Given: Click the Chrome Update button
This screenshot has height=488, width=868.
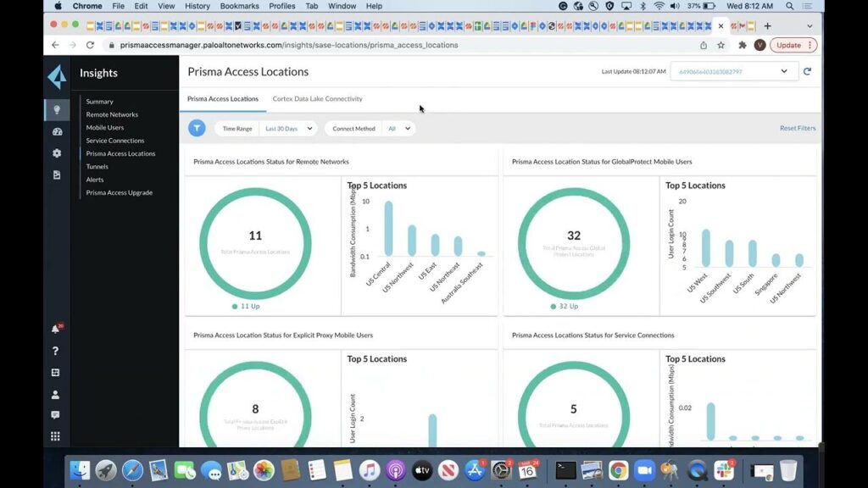Looking at the screenshot, I should point(793,46).
